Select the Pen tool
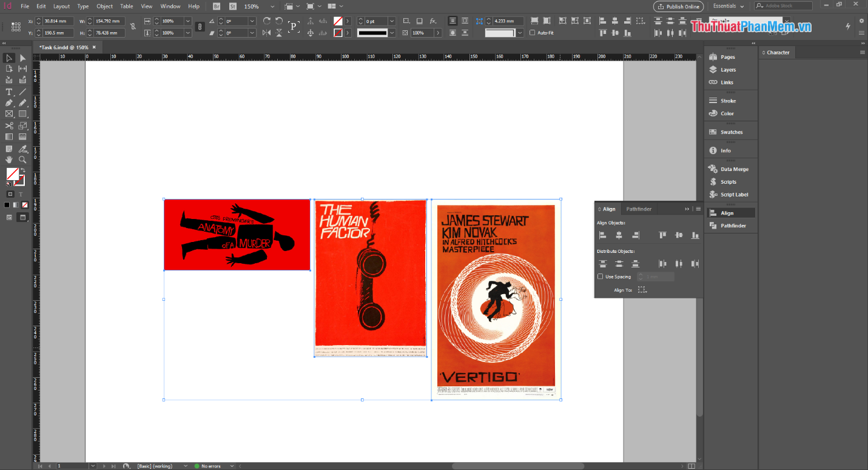The width and height of the screenshot is (868, 470). (8, 103)
